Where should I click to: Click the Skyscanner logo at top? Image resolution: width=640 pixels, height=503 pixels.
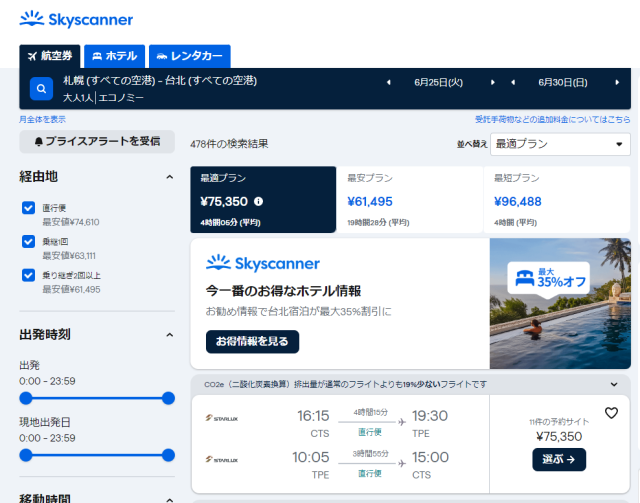tap(76, 19)
